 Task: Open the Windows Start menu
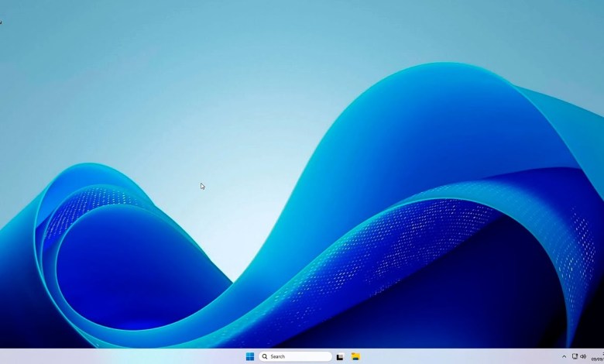pyautogui.click(x=250, y=357)
